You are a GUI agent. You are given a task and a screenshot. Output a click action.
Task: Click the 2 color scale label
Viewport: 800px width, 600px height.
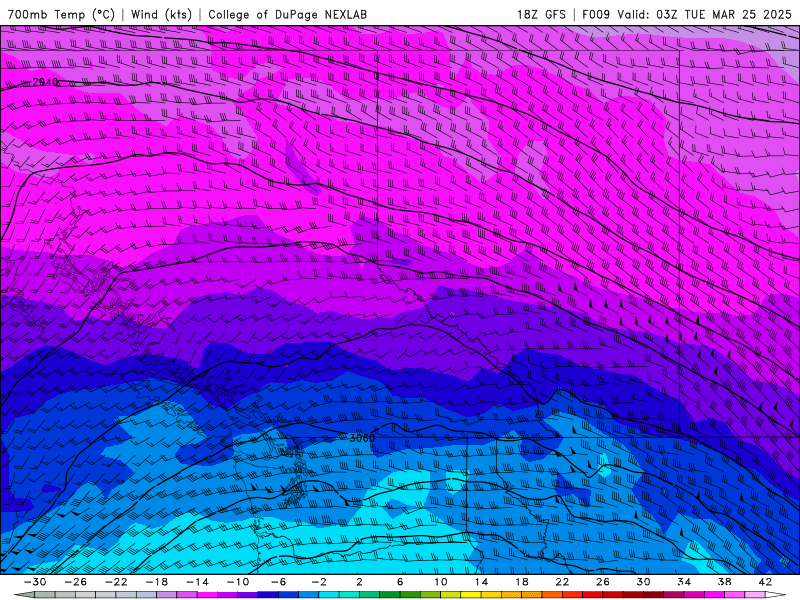click(360, 582)
